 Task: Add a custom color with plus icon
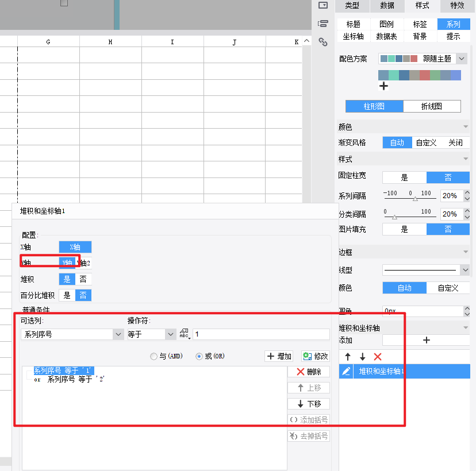click(383, 86)
